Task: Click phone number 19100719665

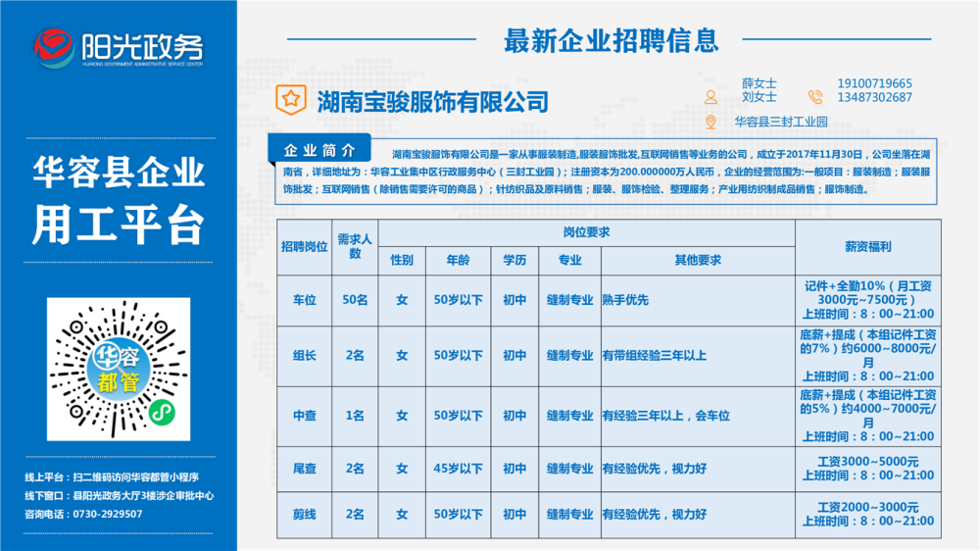Action: pos(874,83)
